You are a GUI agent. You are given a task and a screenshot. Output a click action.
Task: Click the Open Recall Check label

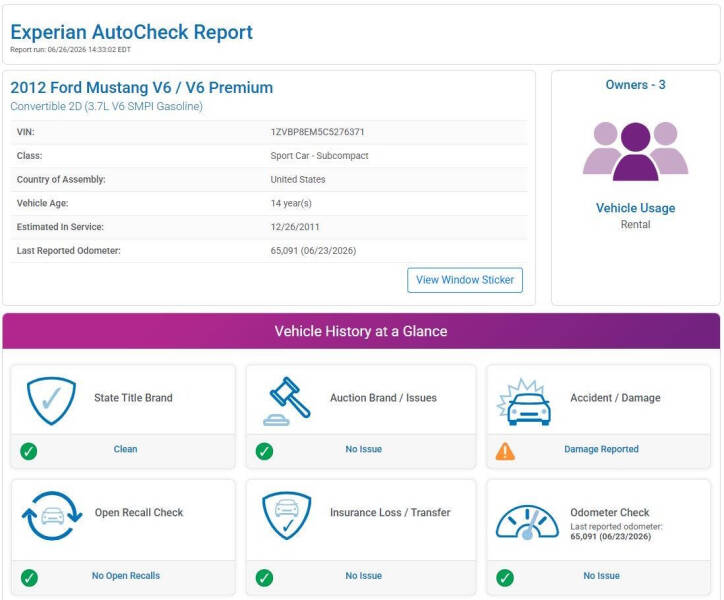139,512
